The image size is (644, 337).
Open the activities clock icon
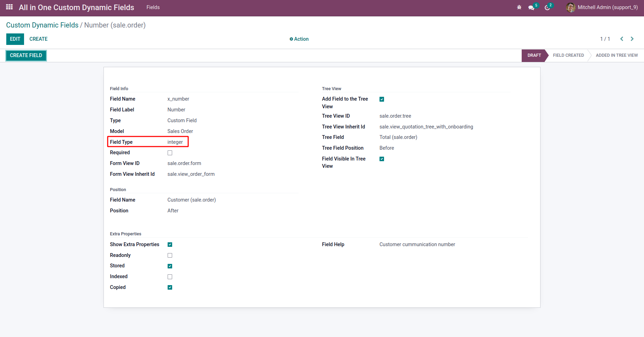click(547, 8)
